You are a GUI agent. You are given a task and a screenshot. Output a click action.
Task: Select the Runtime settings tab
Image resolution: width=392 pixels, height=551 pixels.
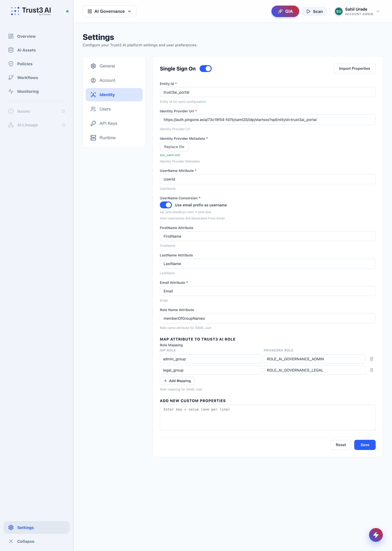(x=114, y=138)
